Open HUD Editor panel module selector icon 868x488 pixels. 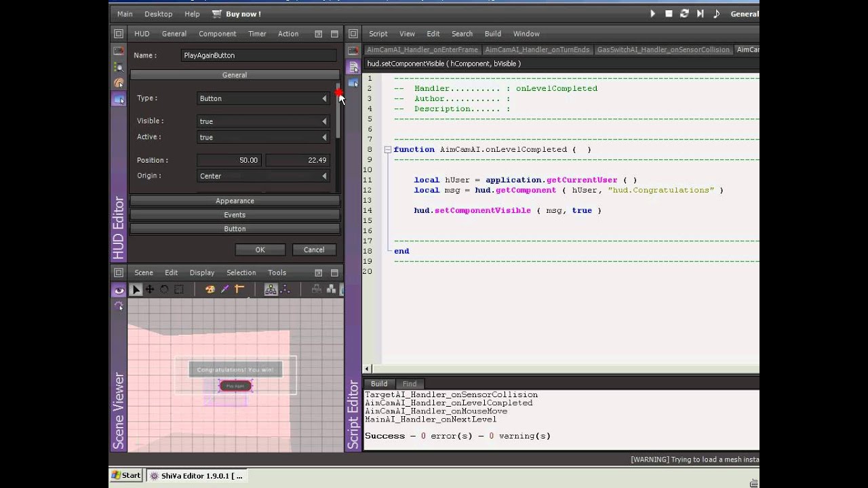tap(119, 34)
